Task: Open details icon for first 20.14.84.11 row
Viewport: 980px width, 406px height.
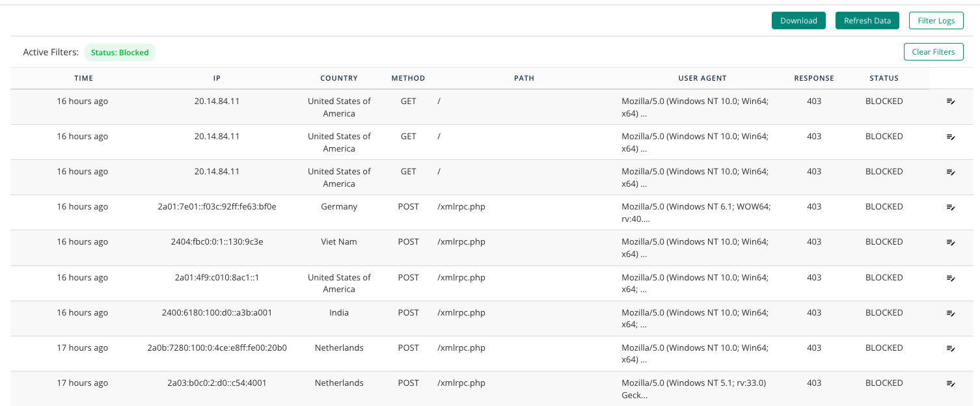Action: pos(951,101)
